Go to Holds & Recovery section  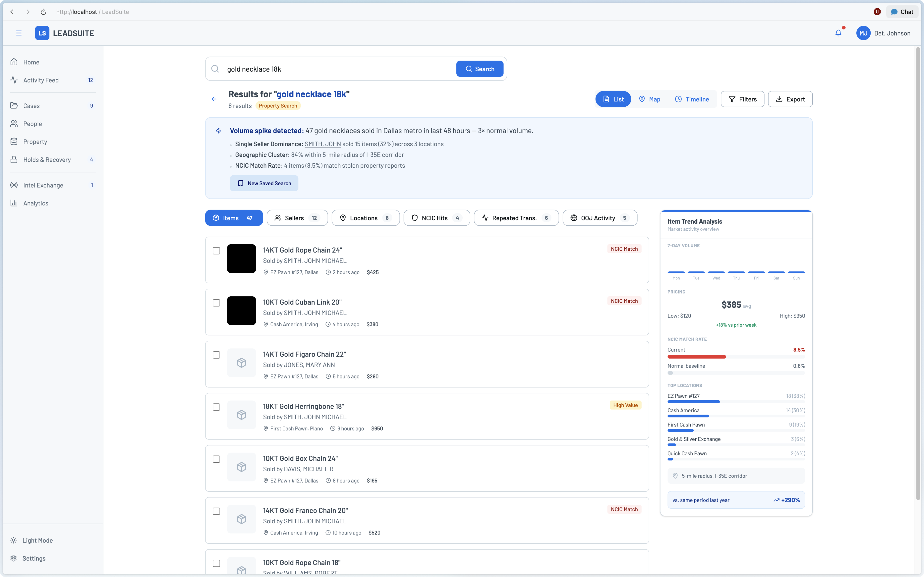[46, 160]
